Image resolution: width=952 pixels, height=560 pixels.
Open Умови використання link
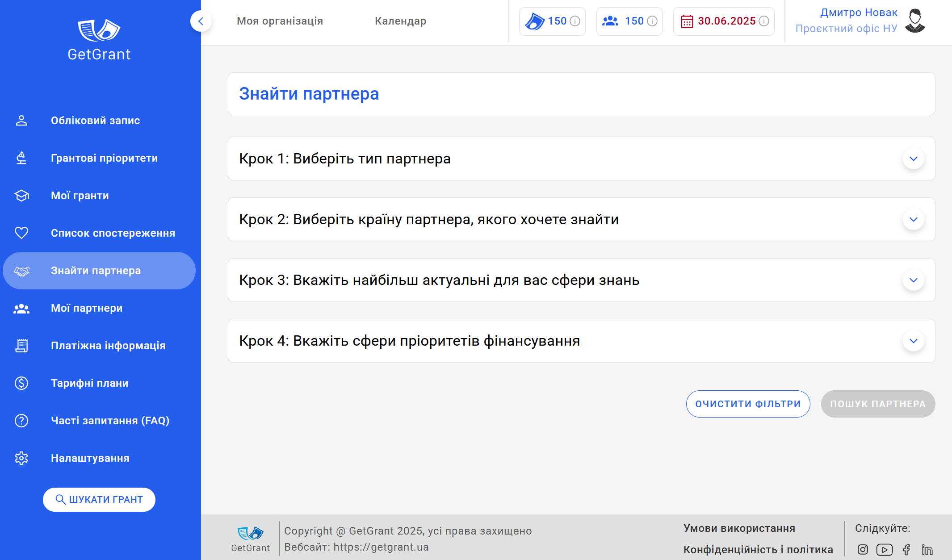[739, 528]
